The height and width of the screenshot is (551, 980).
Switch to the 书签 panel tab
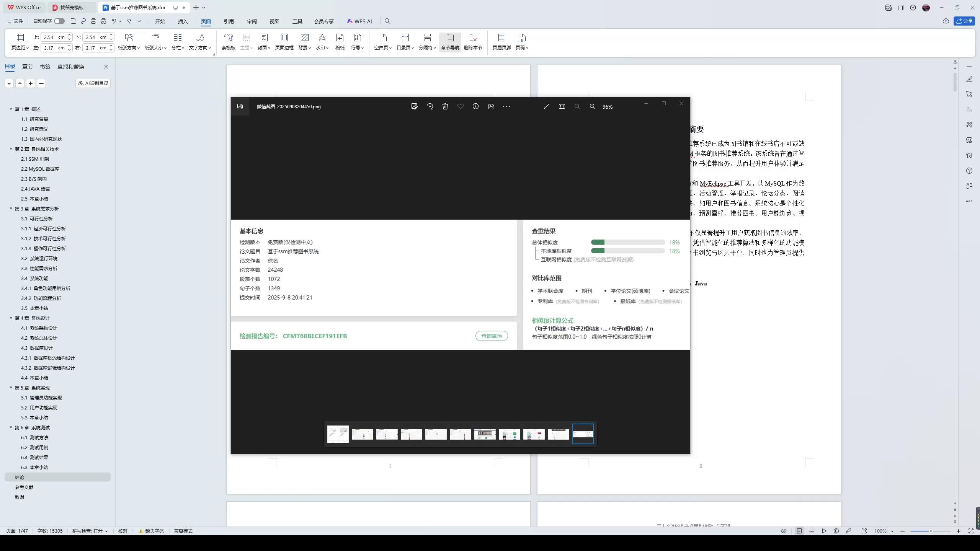45,66
